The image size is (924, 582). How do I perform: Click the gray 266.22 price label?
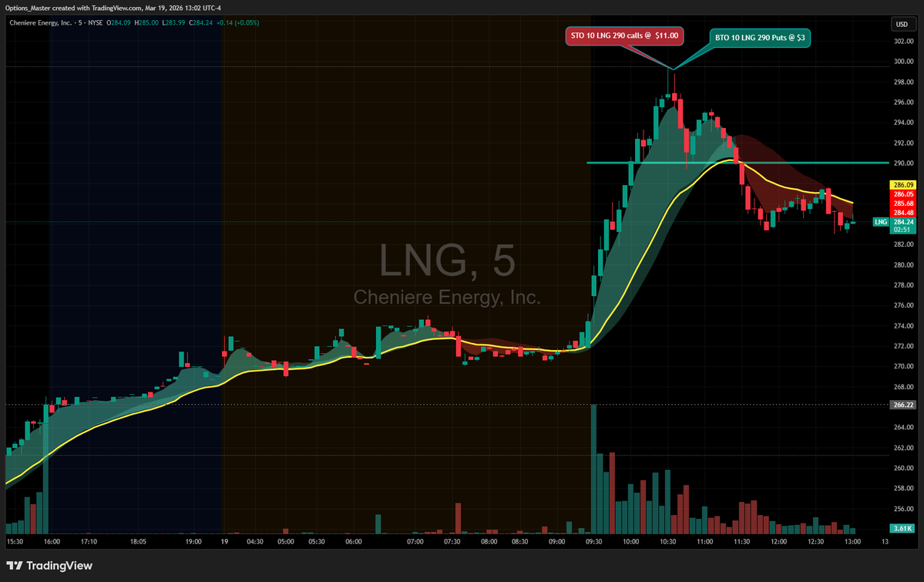(x=902, y=405)
